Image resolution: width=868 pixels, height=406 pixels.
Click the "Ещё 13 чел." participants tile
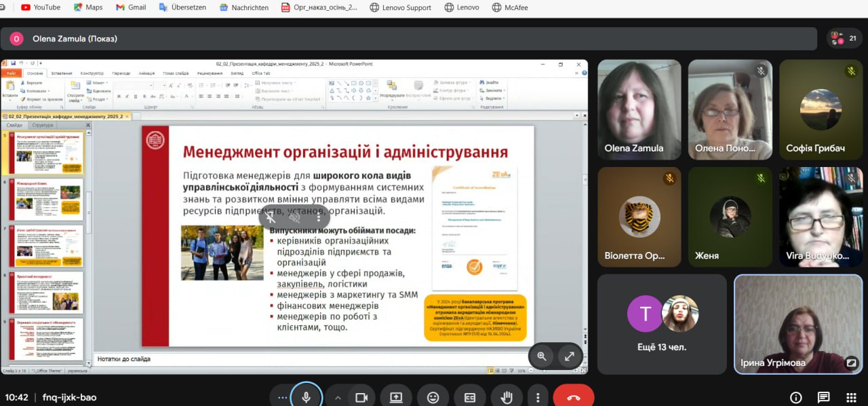pyautogui.click(x=662, y=324)
